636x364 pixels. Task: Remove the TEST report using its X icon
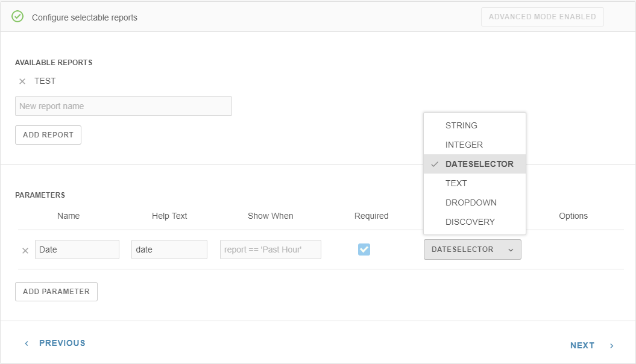(22, 81)
